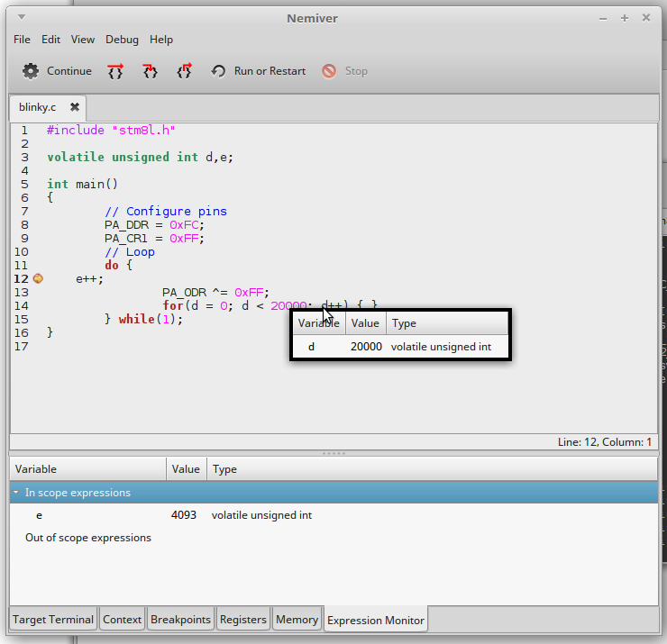Viewport: 667px width, 644px height.
Task: Switch to the Breakpoints tab
Action: [x=180, y=620]
